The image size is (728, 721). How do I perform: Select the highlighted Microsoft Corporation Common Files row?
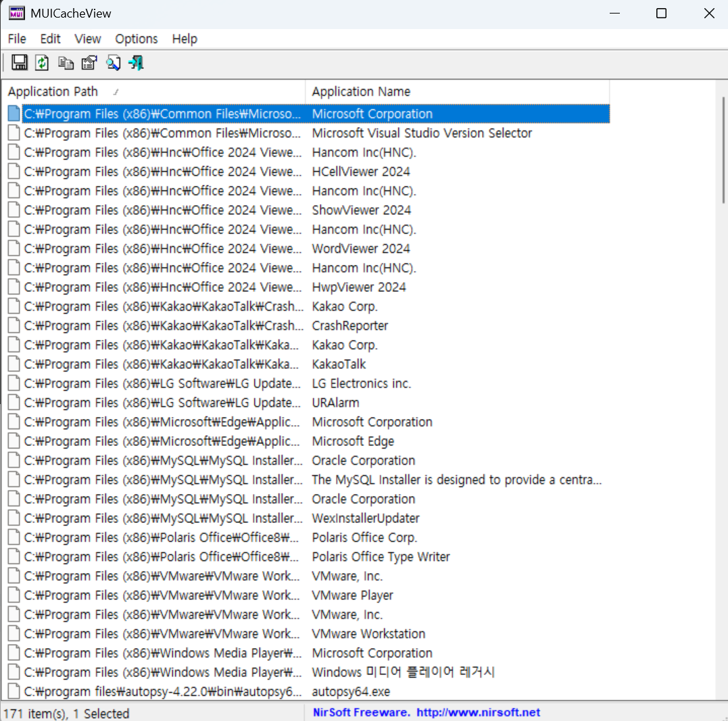(308, 114)
